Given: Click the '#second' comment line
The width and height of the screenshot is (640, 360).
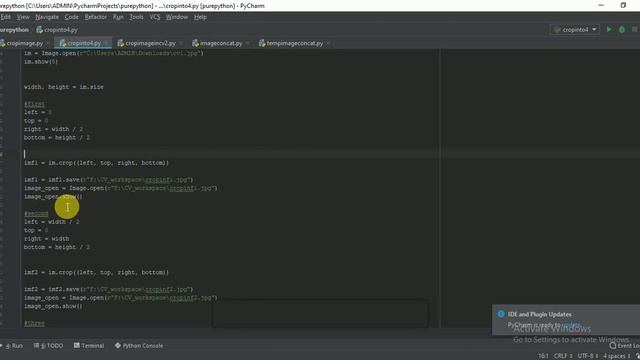Looking at the screenshot, I should click(36, 213).
